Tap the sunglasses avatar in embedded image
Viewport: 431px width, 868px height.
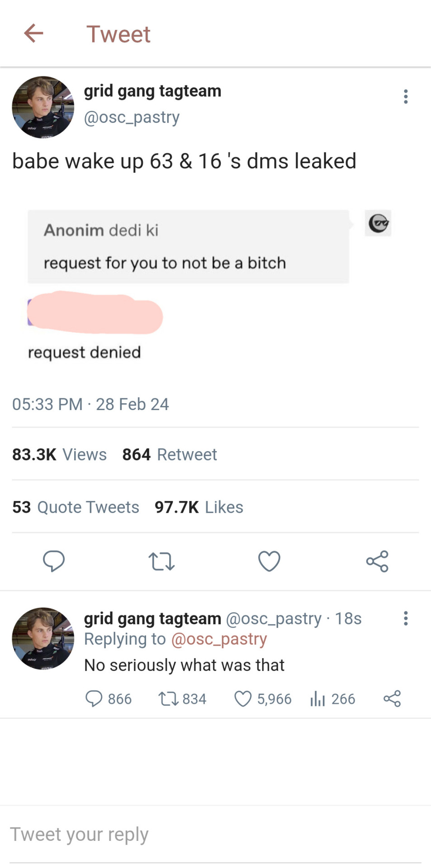pyautogui.click(x=378, y=223)
